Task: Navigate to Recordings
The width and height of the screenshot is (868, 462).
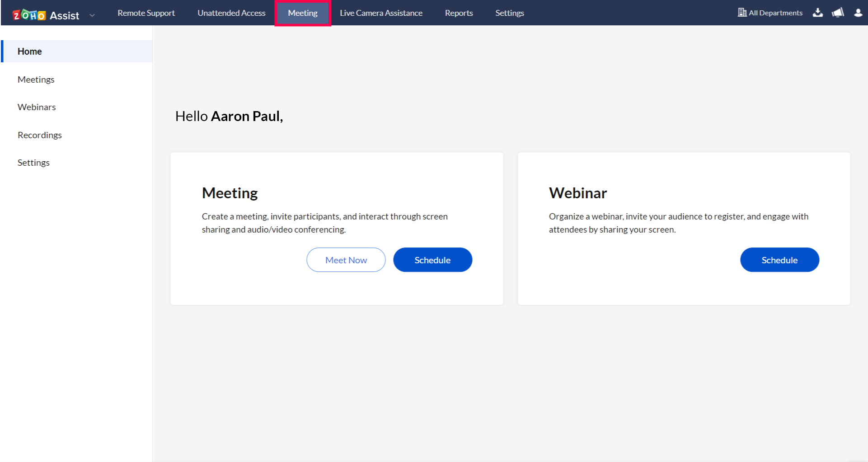Action: pyautogui.click(x=40, y=135)
